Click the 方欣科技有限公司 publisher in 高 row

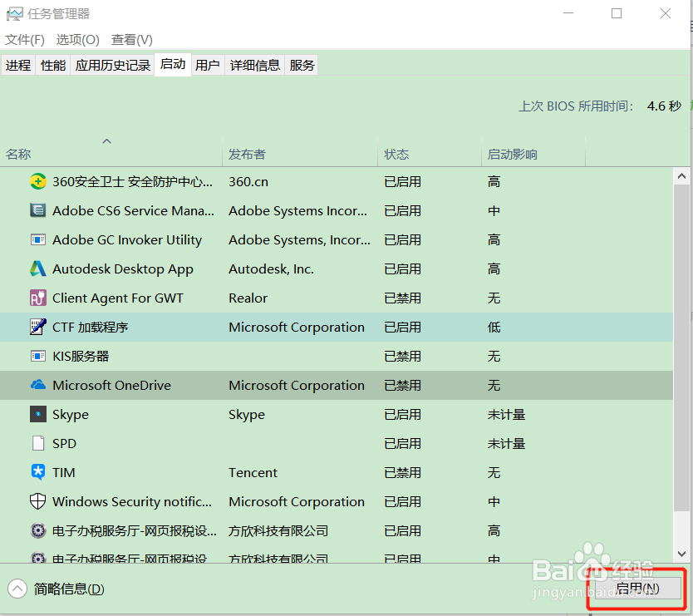pyautogui.click(x=278, y=531)
